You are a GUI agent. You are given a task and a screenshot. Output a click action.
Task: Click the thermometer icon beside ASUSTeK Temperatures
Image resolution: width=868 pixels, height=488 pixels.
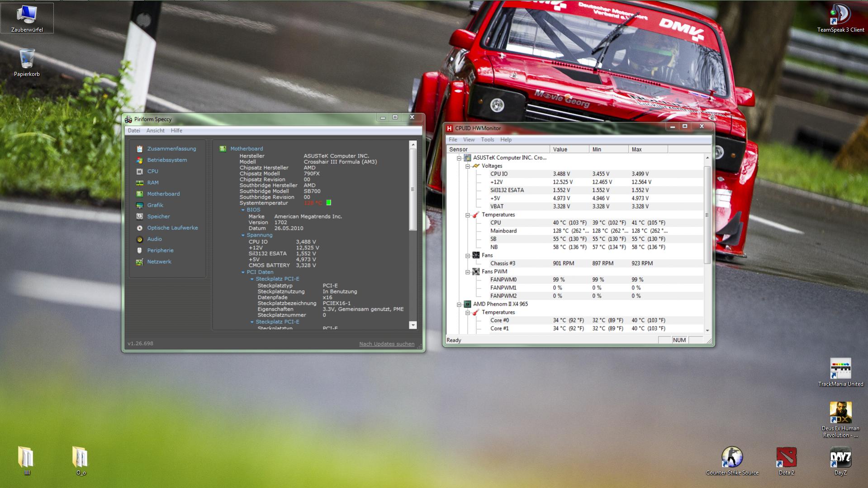click(476, 215)
